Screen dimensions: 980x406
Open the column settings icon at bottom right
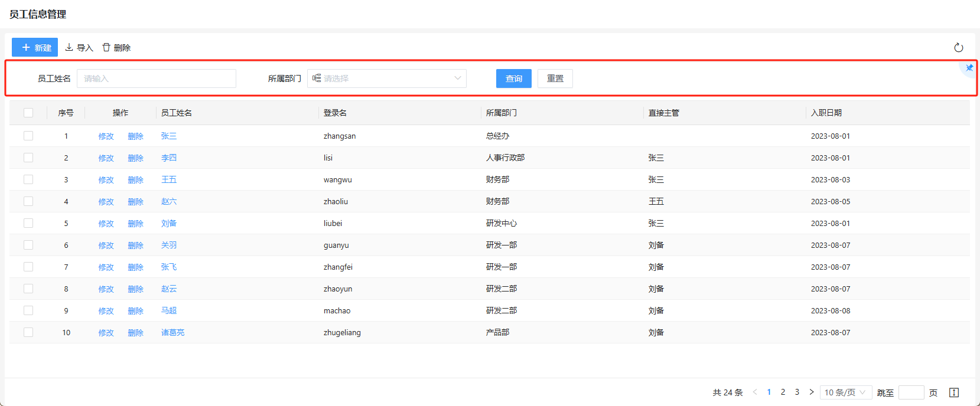pyautogui.click(x=953, y=392)
